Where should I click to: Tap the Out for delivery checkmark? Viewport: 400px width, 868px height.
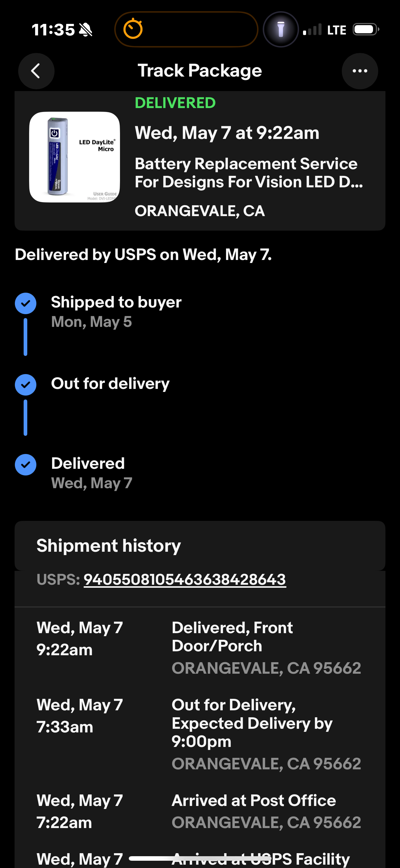coord(26,384)
